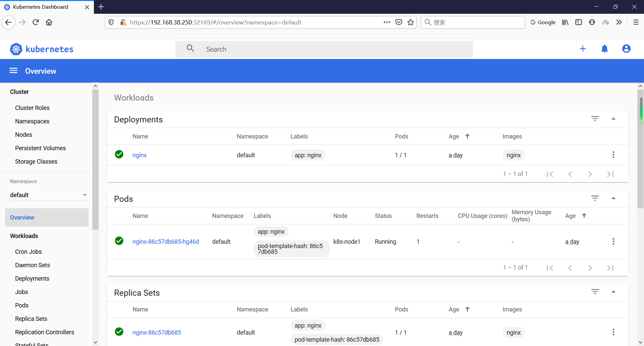Open actions menu for nginx deployment row
The image size is (644, 346).
tap(613, 155)
